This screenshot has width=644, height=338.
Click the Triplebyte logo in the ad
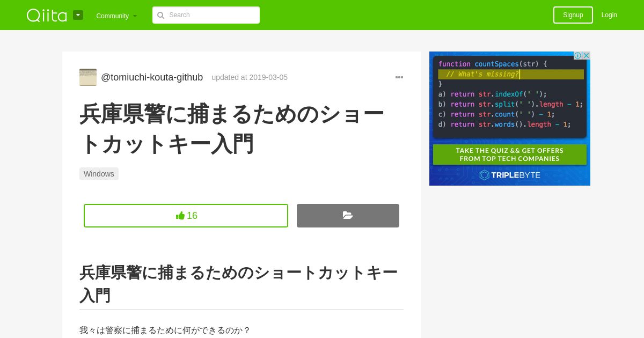(x=510, y=175)
